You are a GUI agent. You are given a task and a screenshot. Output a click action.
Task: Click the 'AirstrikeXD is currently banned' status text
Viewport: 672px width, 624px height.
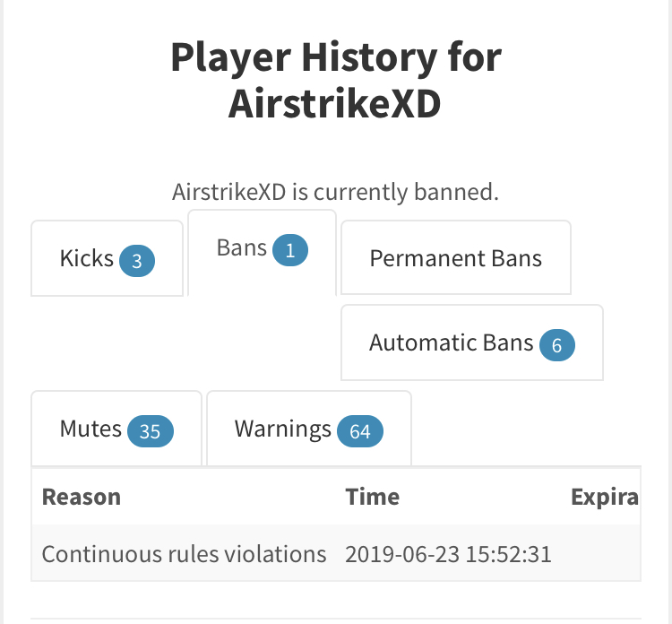[x=335, y=192]
